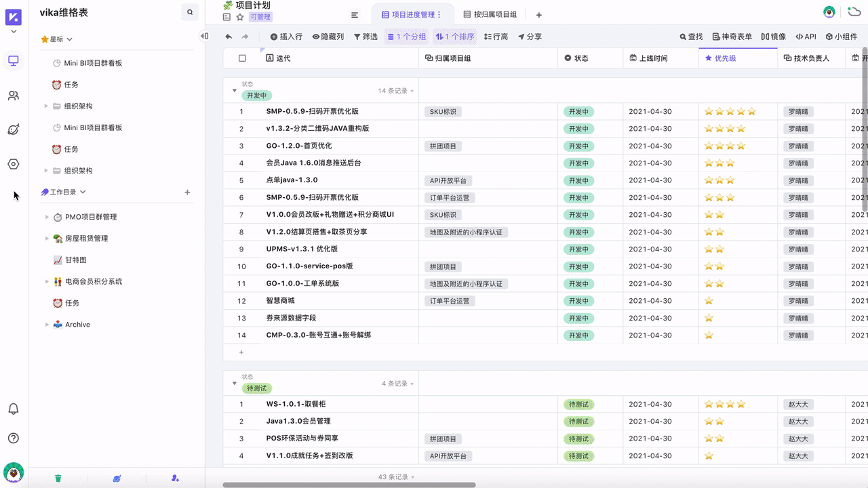Open the API panel
Viewport: 868px width, 488px height.
pyautogui.click(x=804, y=37)
